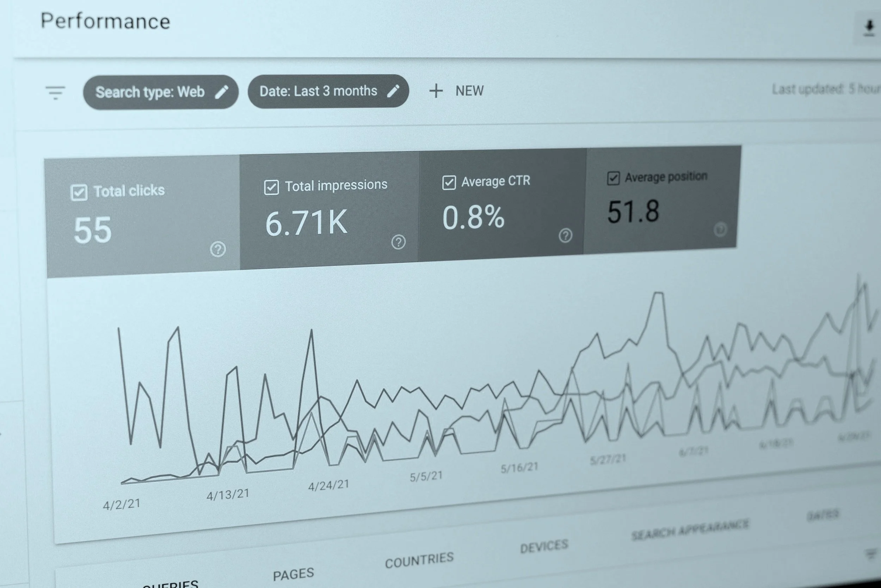Toggle the Average position checkbox
Screen dimensions: 881x588
pos(613,178)
